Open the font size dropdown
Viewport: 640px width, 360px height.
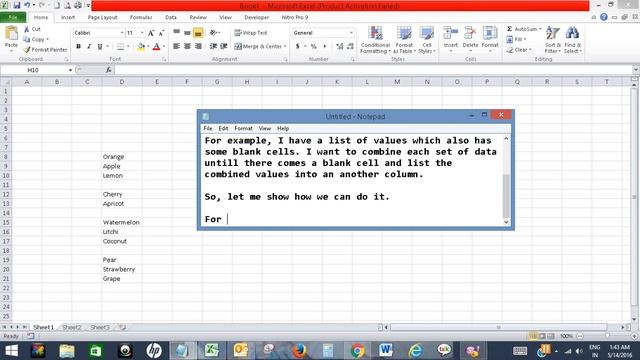pos(142,33)
